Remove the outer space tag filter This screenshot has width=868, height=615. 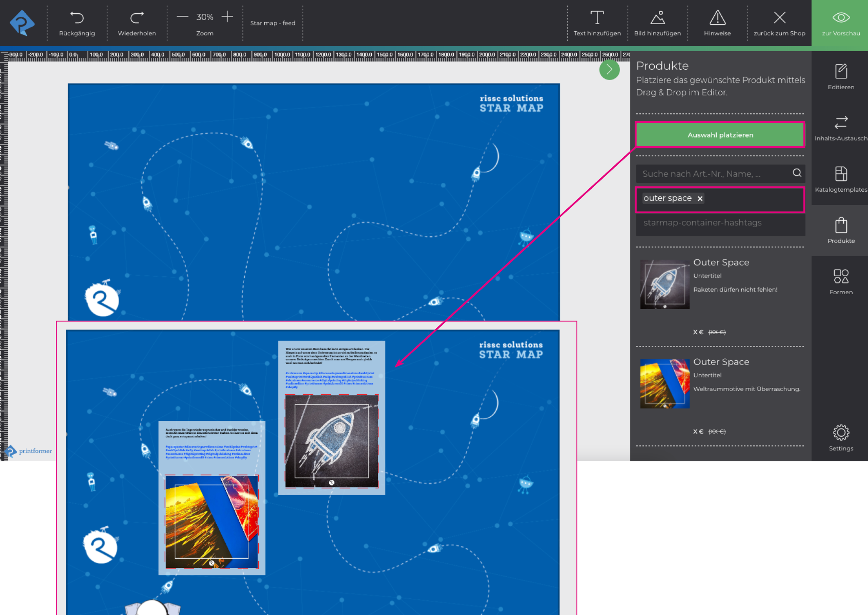coord(700,199)
